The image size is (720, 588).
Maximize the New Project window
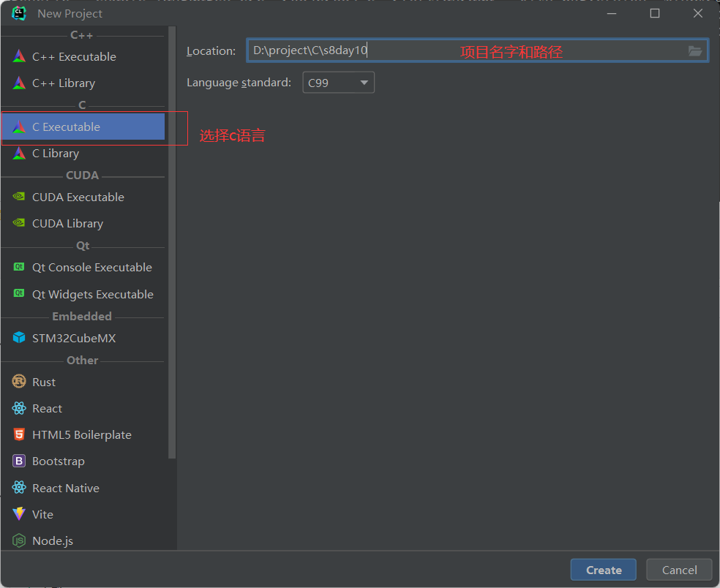pos(655,13)
